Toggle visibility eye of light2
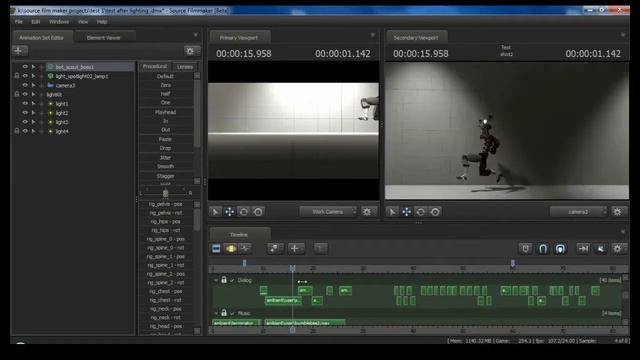Image resolution: width=640 pixels, height=360 pixels. pos(25,113)
